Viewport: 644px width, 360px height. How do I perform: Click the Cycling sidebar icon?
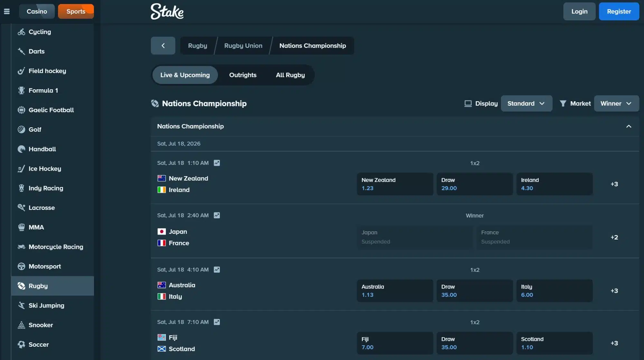(21, 32)
